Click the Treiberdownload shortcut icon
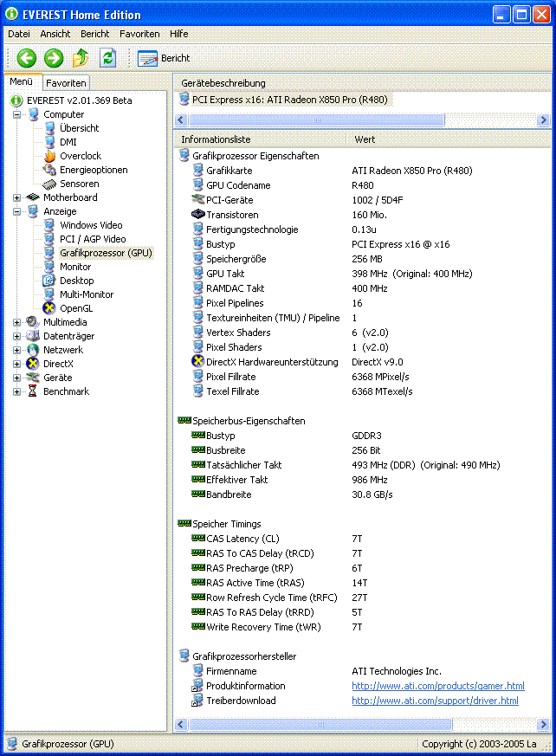 click(x=197, y=701)
